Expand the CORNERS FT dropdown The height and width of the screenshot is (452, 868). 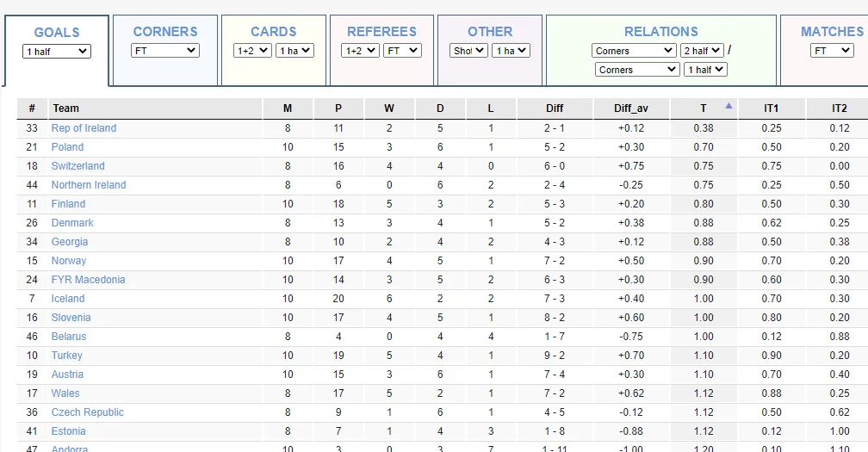click(x=165, y=51)
